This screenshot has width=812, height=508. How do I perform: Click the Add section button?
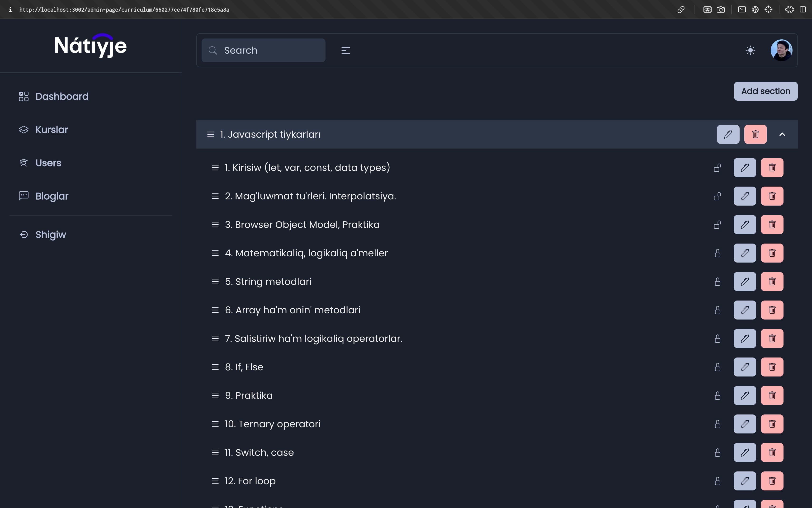[765, 91]
